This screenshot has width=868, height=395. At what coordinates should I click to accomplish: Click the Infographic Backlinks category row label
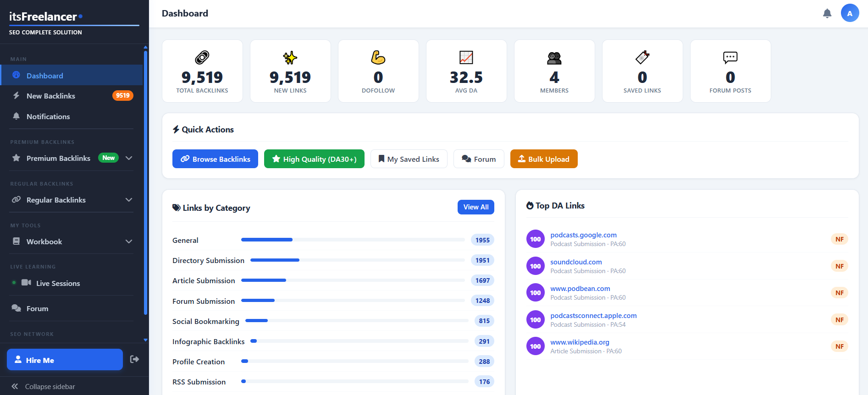pyautogui.click(x=209, y=341)
